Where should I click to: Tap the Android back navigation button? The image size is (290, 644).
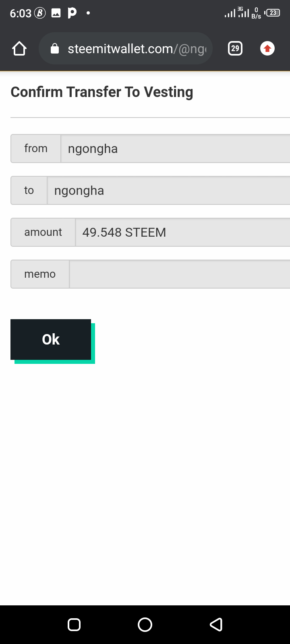(216, 624)
